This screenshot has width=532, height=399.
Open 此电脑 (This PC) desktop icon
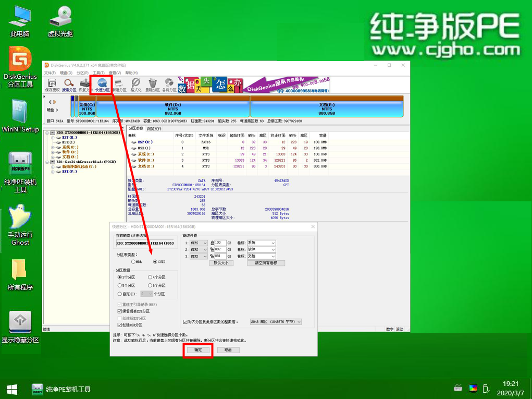[20, 21]
